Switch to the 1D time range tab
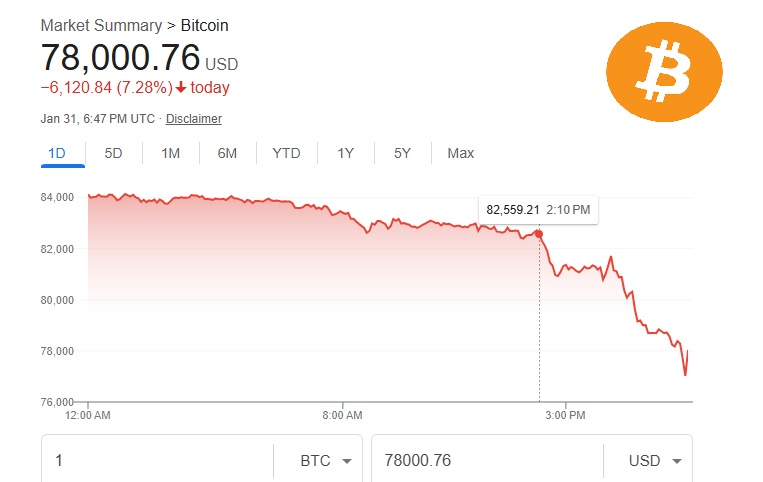The image size is (763, 482). coord(57,153)
